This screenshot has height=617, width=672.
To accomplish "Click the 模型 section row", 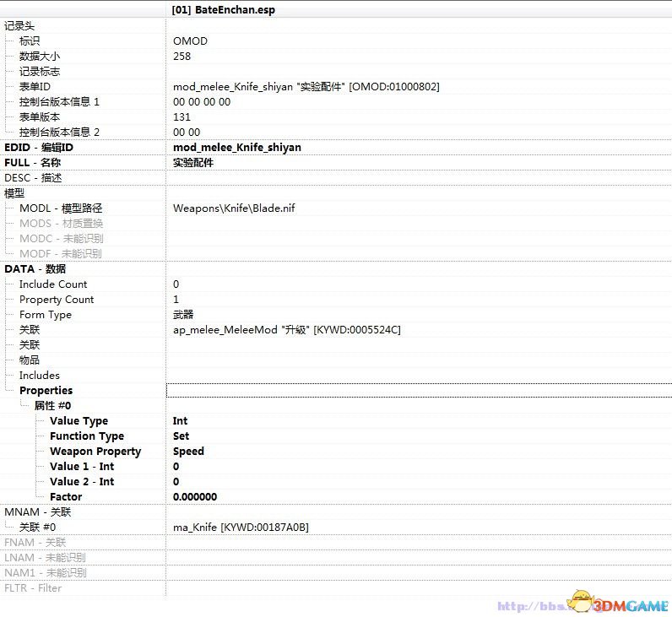I will [14, 193].
